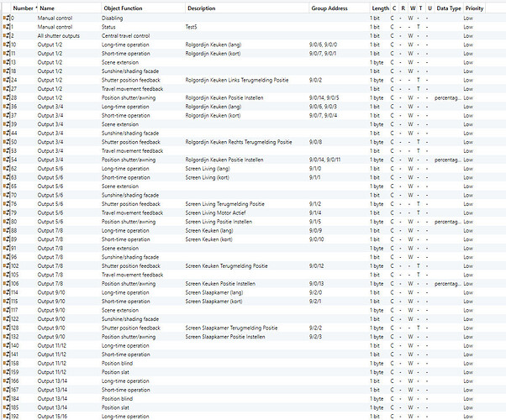Select the icon of object number 28
The image size is (506, 420).
click(x=6, y=97)
